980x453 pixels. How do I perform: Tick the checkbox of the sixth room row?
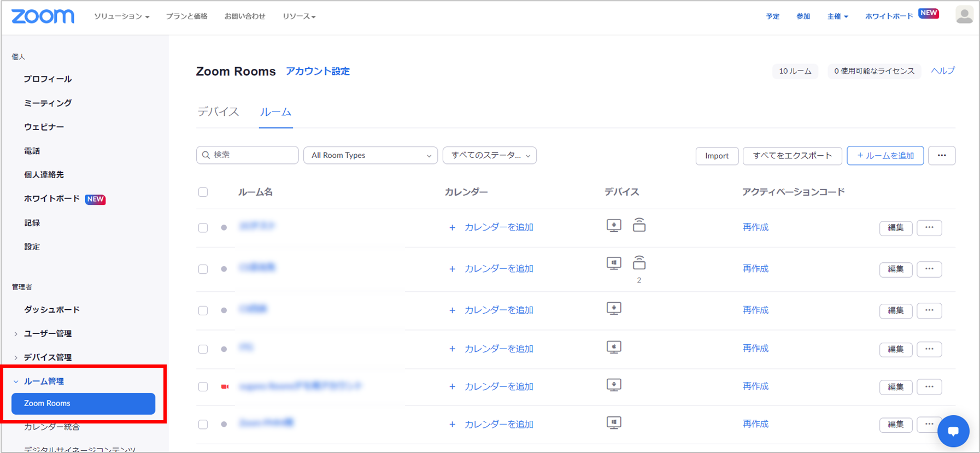pos(203,424)
